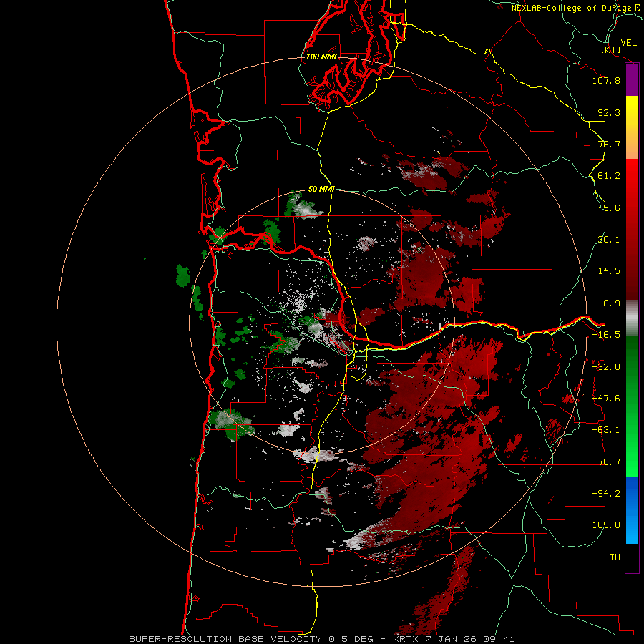This screenshot has width=644, height=644.
Task: Select the 30.1 legend value
Action: [x=609, y=240]
